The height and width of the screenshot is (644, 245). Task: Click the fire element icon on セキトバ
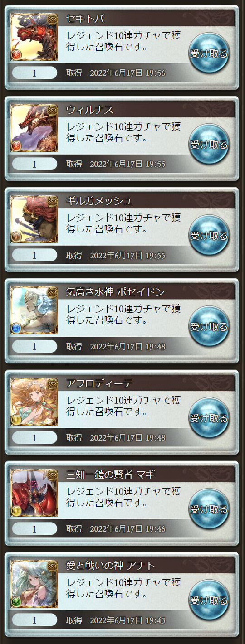coord(16,55)
